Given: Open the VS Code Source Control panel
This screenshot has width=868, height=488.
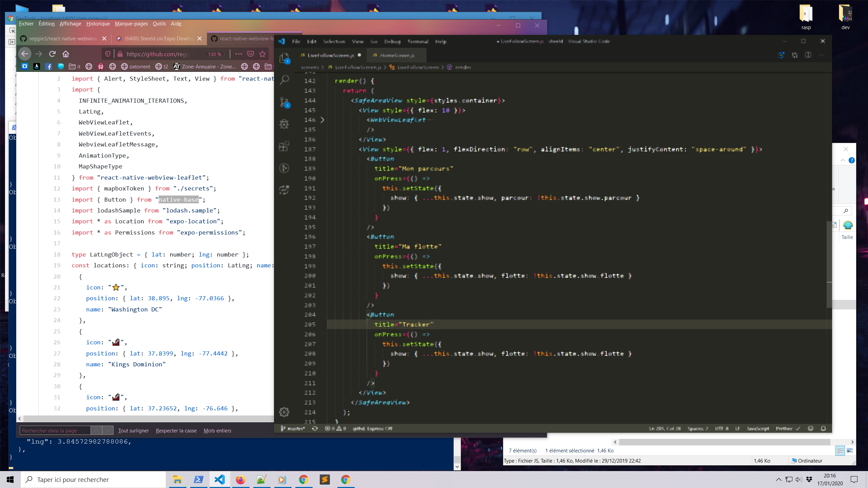Looking at the screenshot, I should [x=284, y=102].
